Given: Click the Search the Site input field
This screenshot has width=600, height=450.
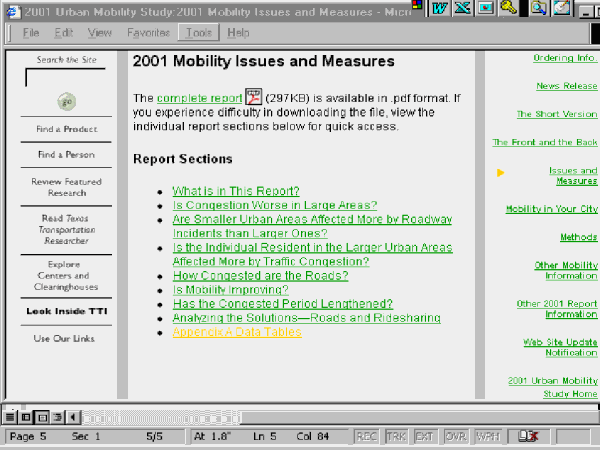Looking at the screenshot, I should pyautogui.click(x=65, y=77).
